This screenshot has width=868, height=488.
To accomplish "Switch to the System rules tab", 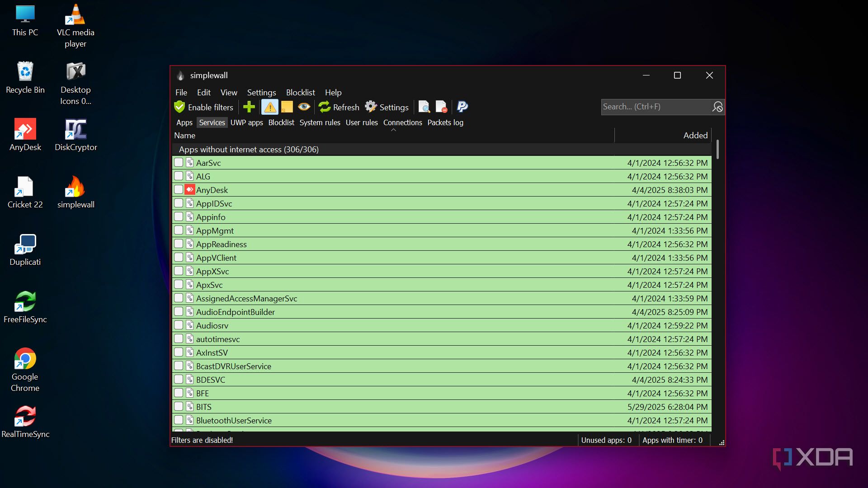I will [320, 122].
